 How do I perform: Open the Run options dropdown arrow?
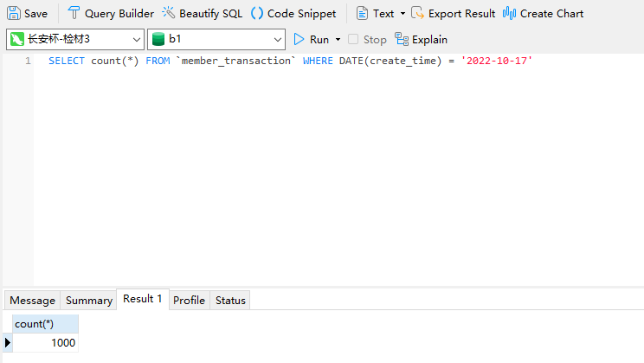[x=338, y=39]
